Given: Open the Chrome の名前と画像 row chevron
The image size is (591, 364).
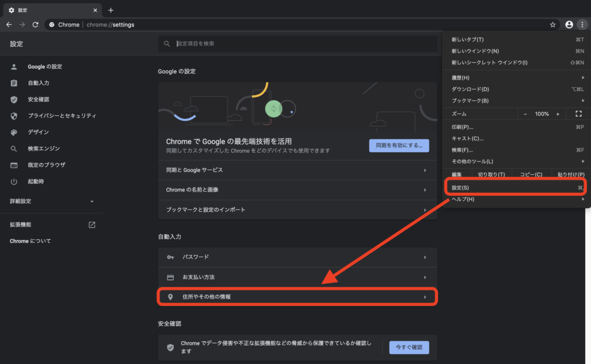Looking at the screenshot, I should tap(425, 190).
